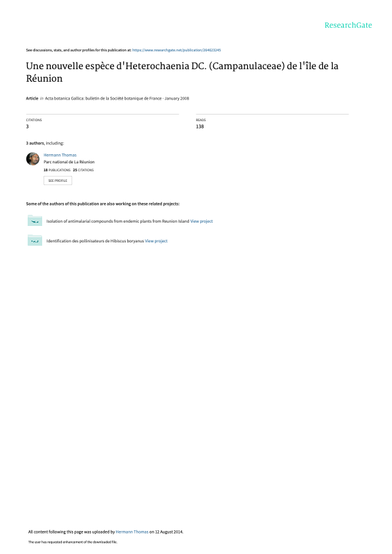Click the 18 publications stat
This screenshot has width=392, height=554.
(57, 170)
